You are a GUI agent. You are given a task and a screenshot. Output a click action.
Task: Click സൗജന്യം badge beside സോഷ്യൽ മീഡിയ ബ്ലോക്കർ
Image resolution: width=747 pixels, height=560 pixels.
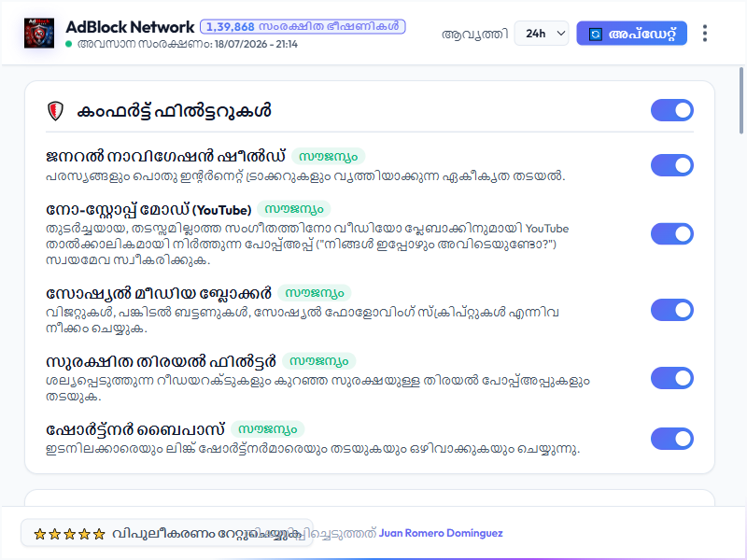coord(315,293)
